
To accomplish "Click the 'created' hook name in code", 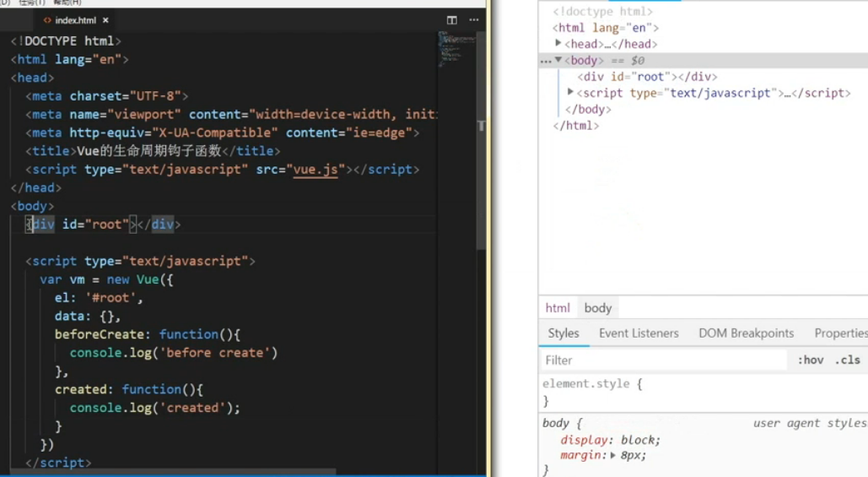I will tap(80, 389).
